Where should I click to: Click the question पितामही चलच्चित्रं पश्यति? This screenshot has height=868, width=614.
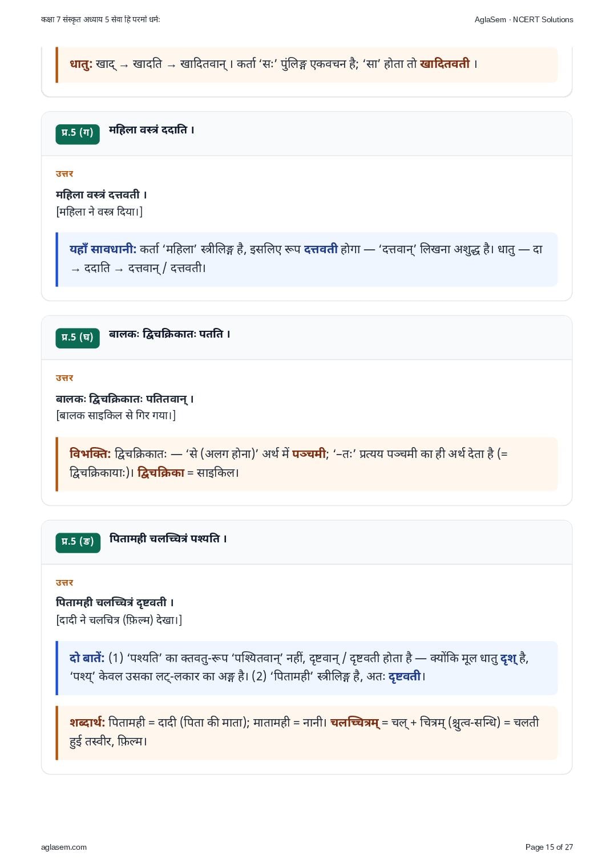pos(168,538)
